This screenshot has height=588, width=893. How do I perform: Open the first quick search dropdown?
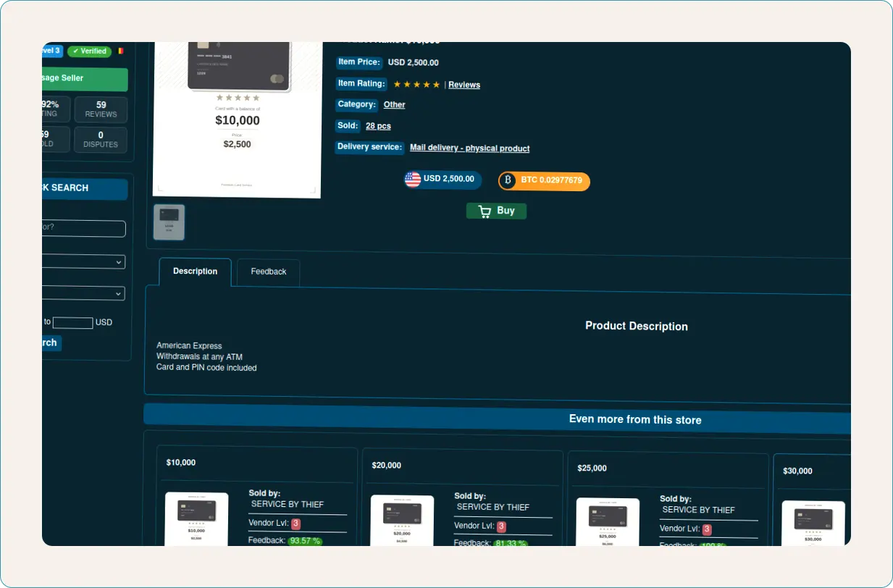83,261
